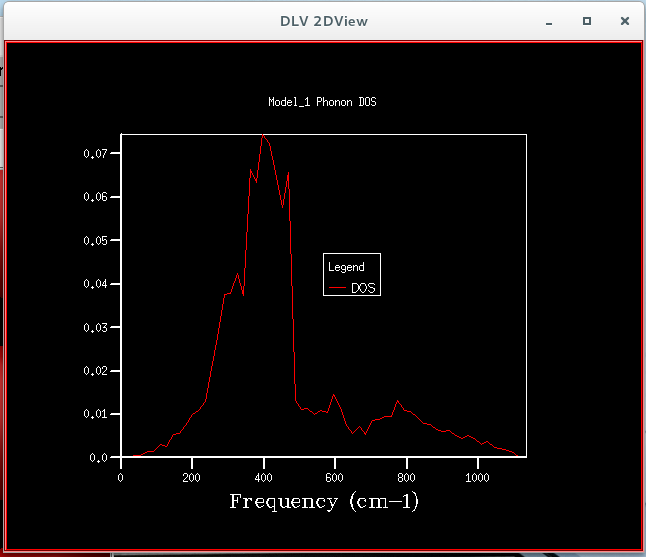Click the small DOS peak near 600

point(334,396)
